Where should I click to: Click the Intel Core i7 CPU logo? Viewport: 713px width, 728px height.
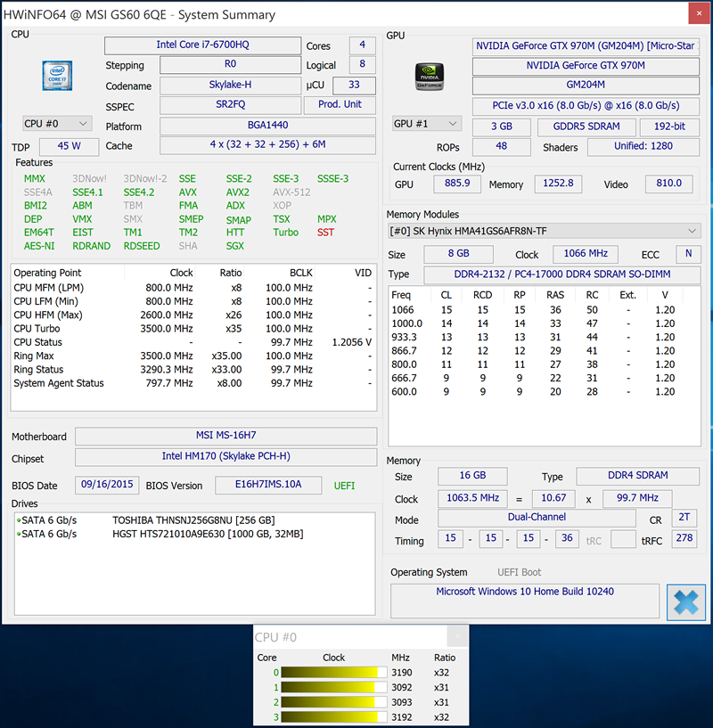click(x=57, y=75)
